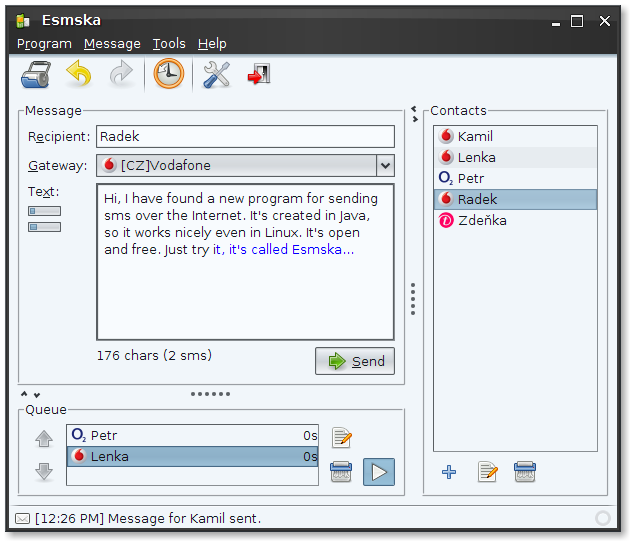Screen dimensions: 630x541
Task: Add a new contact with plus icon
Action: 449,472
